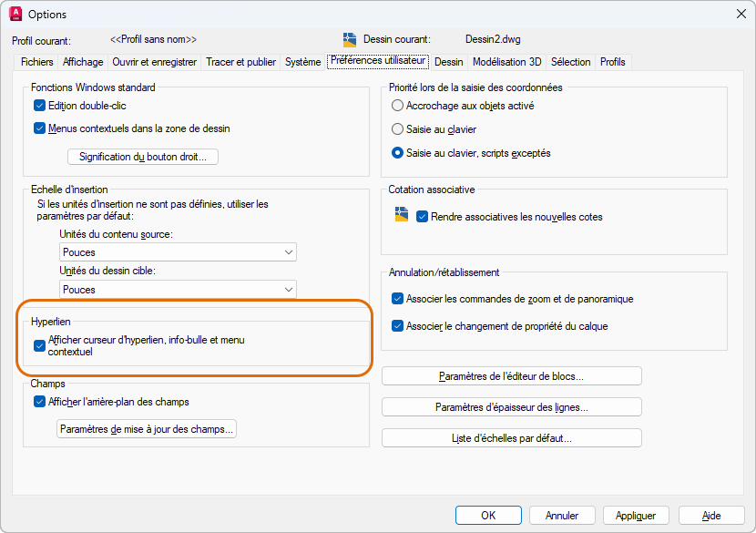The image size is (756, 533).
Task: Uncheck Afficher curseur d'hyperlien option
Action: click(39, 345)
